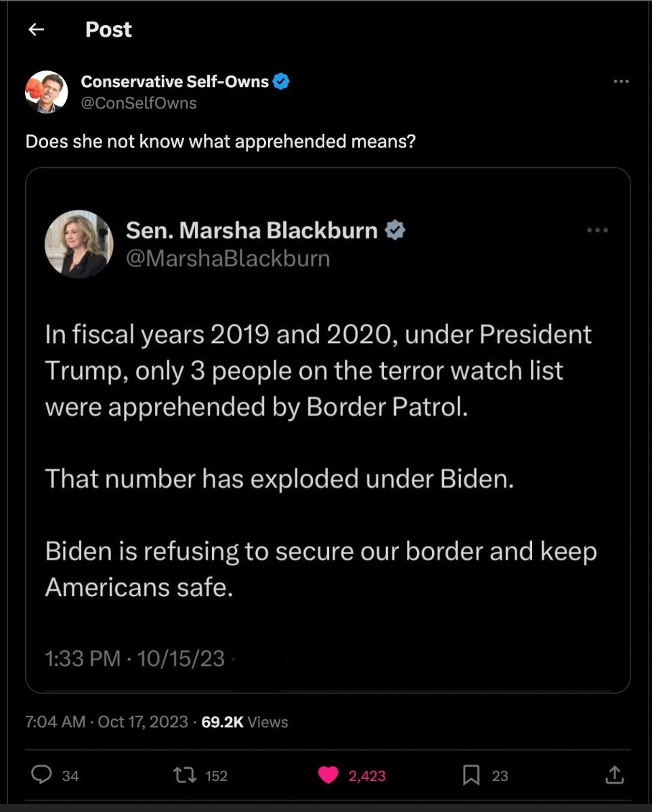Click the 7:04 AM Oct 17, 2023 timestamp
Image resolution: width=652 pixels, height=812 pixels.
coord(106,722)
